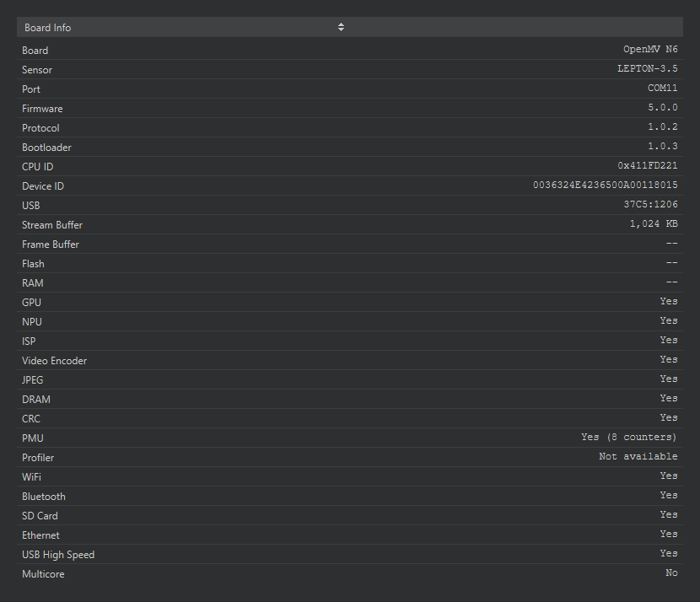Click the bootloader version 1.0.3
The height and width of the screenshot is (602, 700).
click(x=663, y=147)
